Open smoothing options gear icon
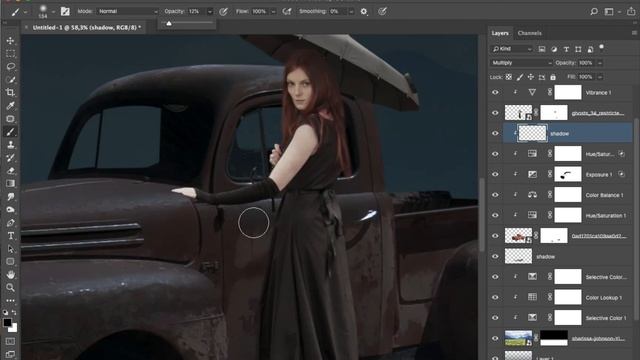The width and height of the screenshot is (640, 360). pyautogui.click(x=364, y=11)
